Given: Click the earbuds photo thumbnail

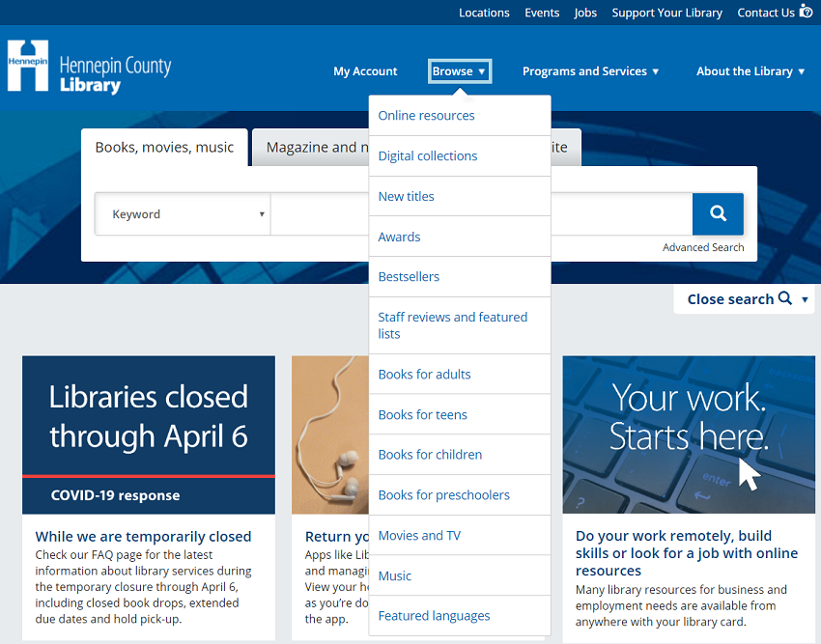Looking at the screenshot, I should (x=330, y=435).
